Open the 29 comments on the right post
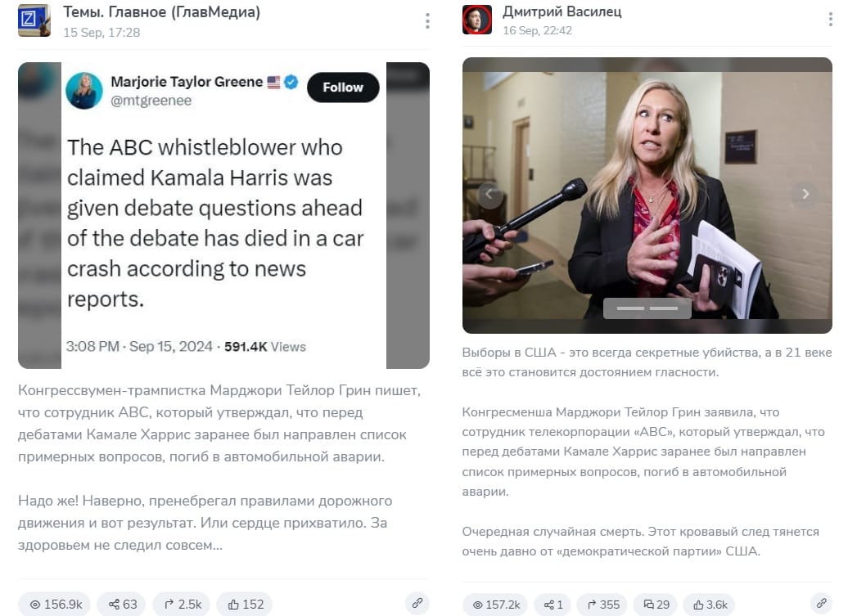 pos(655,605)
